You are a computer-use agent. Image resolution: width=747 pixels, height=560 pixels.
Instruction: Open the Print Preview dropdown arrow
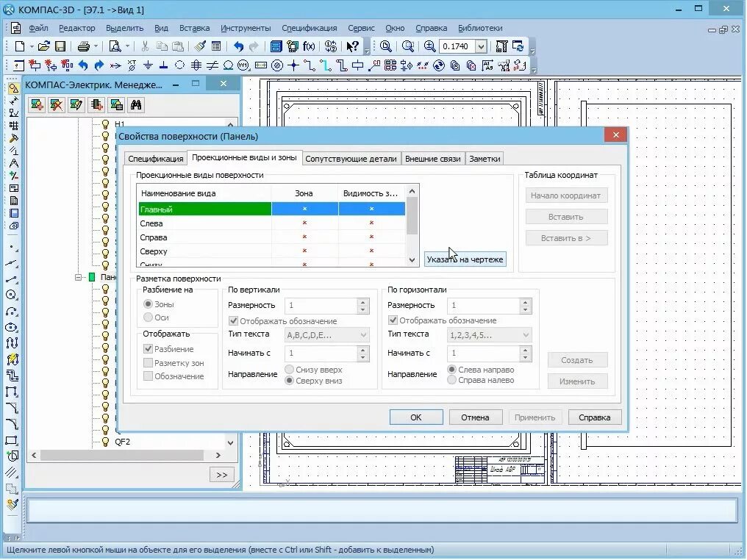click(x=127, y=46)
